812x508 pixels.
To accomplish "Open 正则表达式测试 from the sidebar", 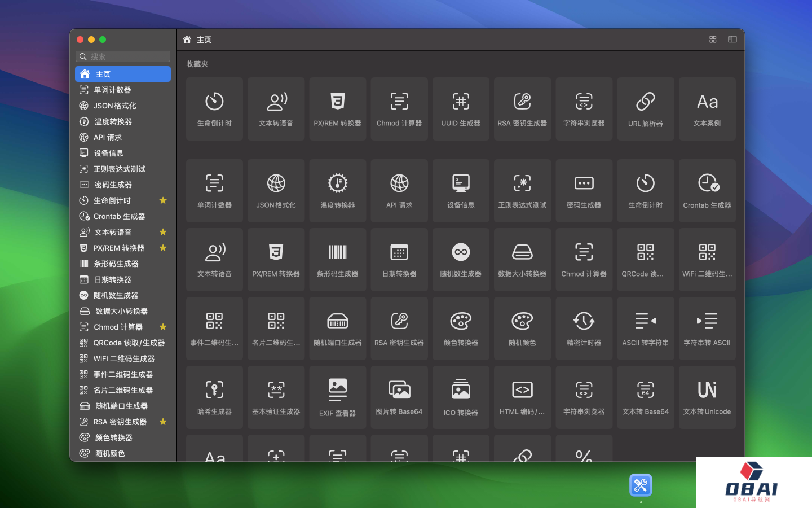I will pos(123,169).
